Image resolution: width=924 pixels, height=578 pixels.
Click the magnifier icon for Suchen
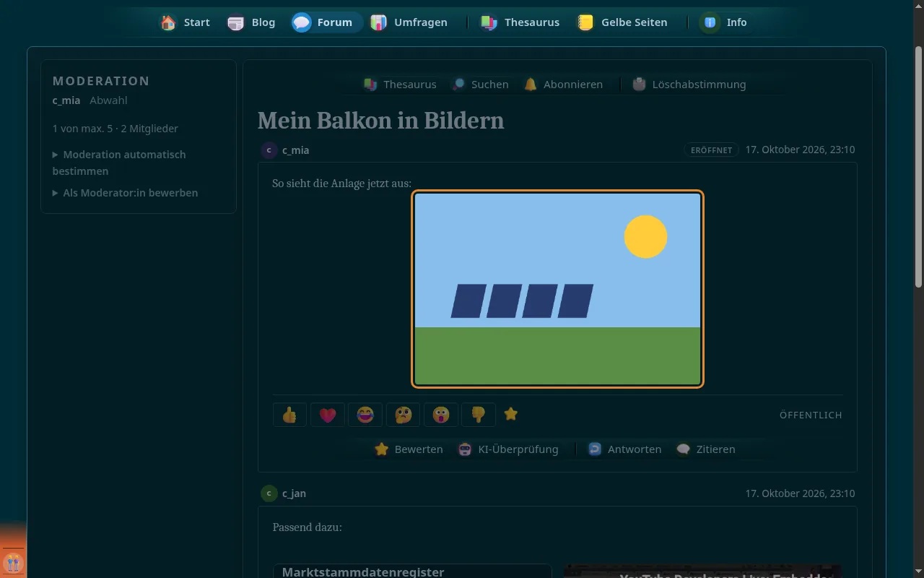click(x=458, y=85)
